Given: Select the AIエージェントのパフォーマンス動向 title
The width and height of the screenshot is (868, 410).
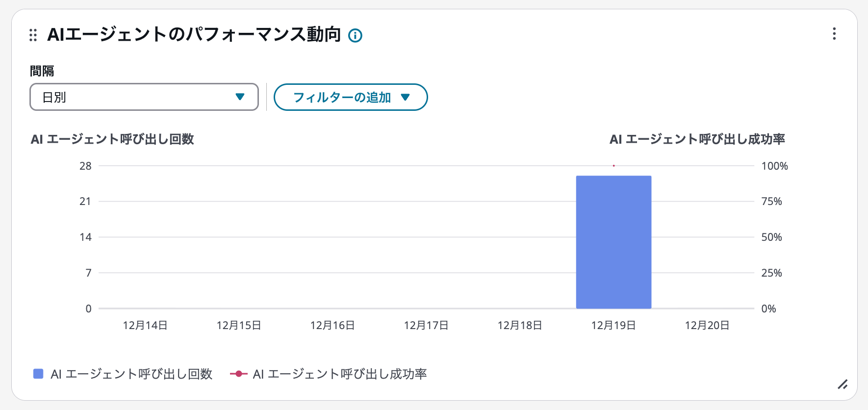Looking at the screenshot, I should (194, 34).
